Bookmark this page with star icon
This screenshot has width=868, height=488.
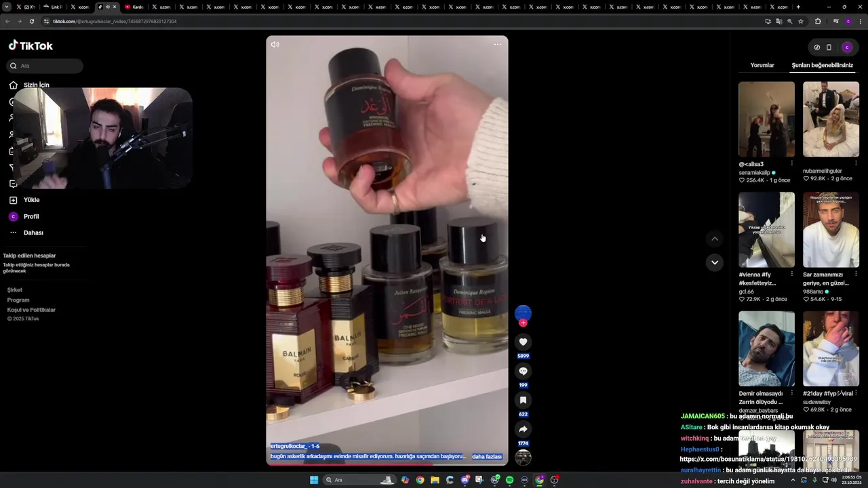pyautogui.click(x=801, y=21)
